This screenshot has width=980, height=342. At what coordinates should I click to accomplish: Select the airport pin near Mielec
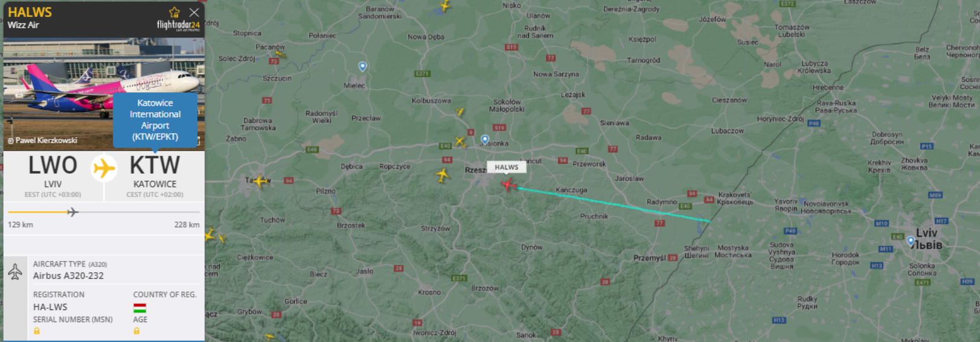[362, 66]
